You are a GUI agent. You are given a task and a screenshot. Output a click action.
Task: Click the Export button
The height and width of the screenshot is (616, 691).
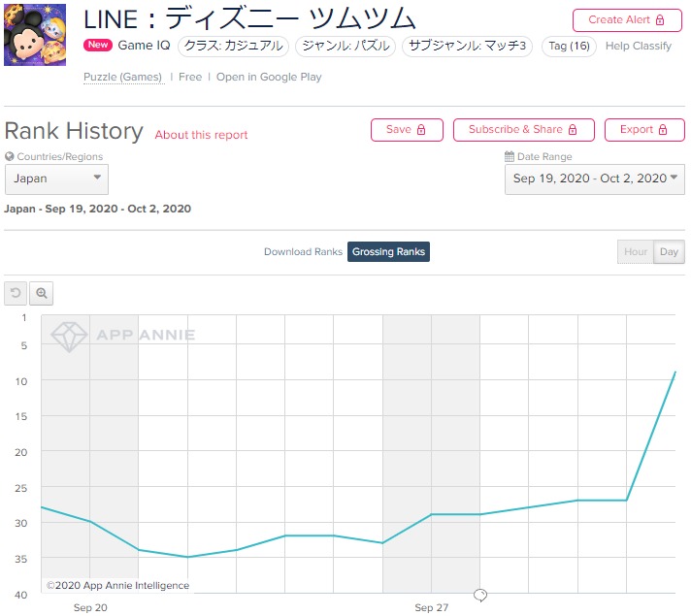(644, 130)
